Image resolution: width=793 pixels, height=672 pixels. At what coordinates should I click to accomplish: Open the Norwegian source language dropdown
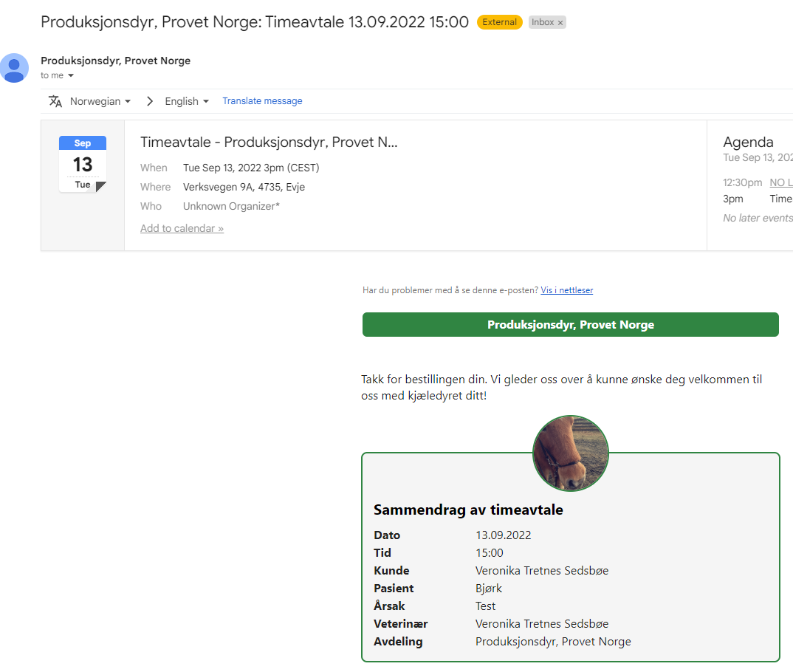[100, 101]
